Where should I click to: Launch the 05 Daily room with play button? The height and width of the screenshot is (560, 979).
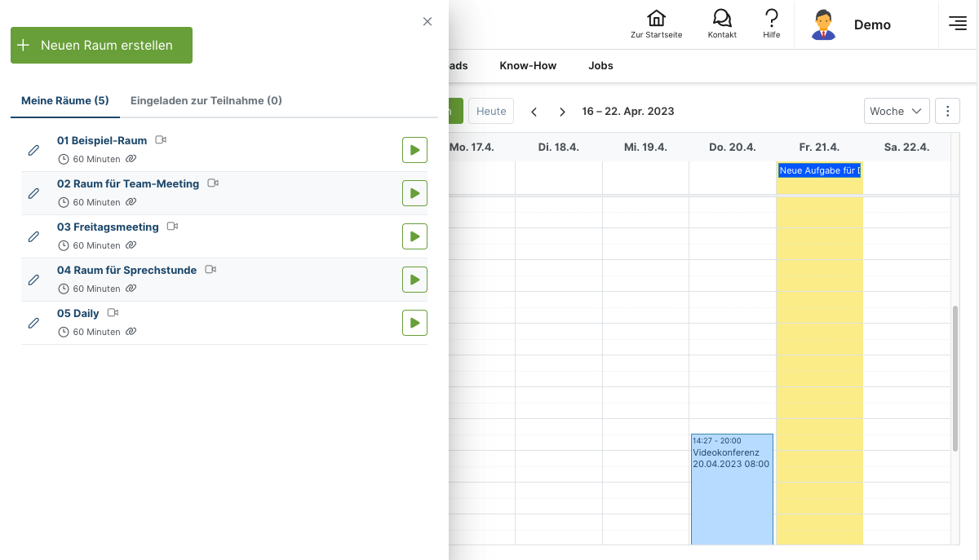coord(414,323)
